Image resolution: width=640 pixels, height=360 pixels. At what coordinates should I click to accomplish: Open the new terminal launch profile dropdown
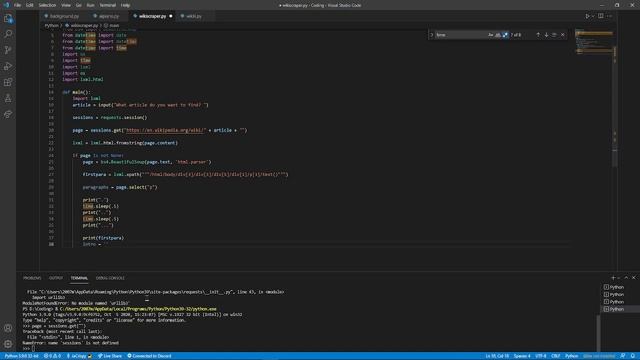pos(619,278)
